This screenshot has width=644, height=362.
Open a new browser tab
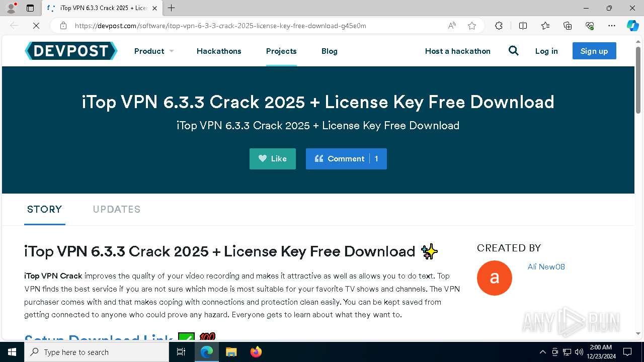[x=172, y=8]
